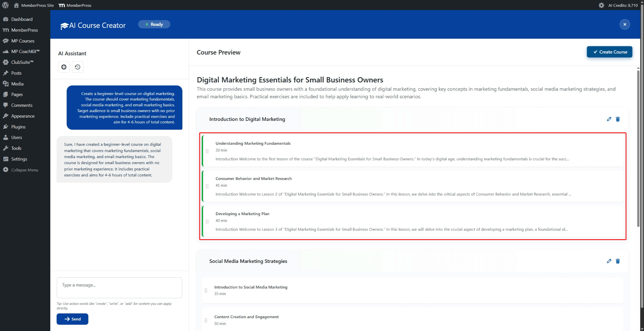
Task: Delete the Introduction to Digital Marketing section
Action: pyautogui.click(x=618, y=119)
